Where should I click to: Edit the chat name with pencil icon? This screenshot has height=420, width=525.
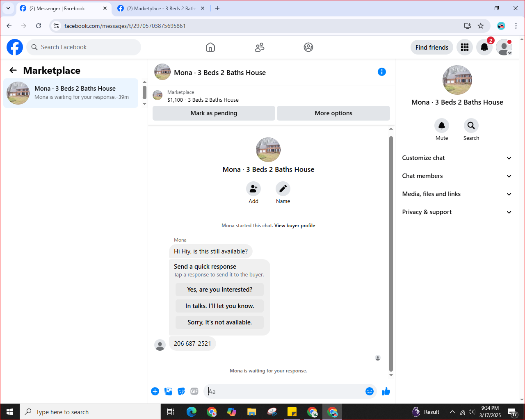pyautogui.click(x=283, y=189)
